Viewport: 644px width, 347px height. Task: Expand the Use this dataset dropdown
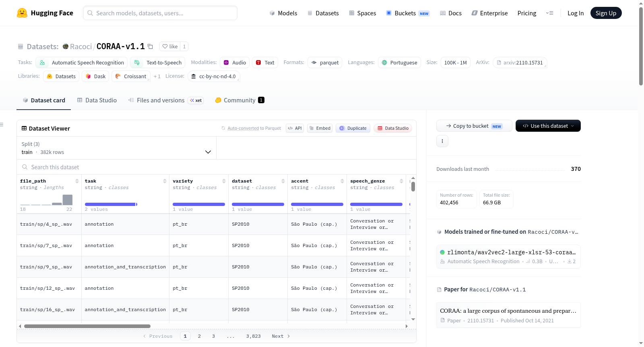coord(548,126)
